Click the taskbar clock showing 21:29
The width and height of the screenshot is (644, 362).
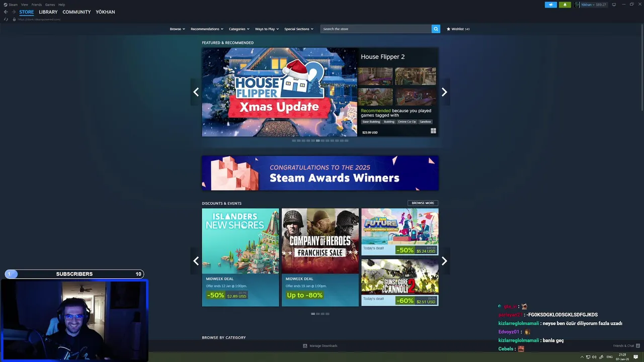623,357
